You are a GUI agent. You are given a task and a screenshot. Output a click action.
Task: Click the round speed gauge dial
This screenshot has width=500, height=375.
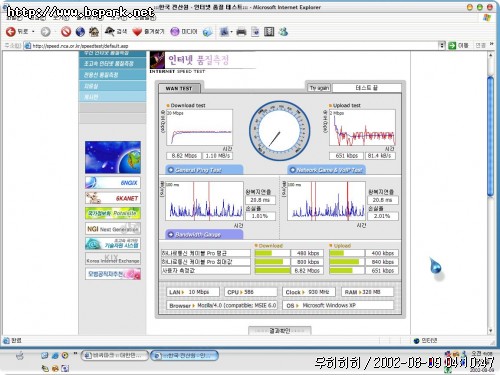click(279, 131)
